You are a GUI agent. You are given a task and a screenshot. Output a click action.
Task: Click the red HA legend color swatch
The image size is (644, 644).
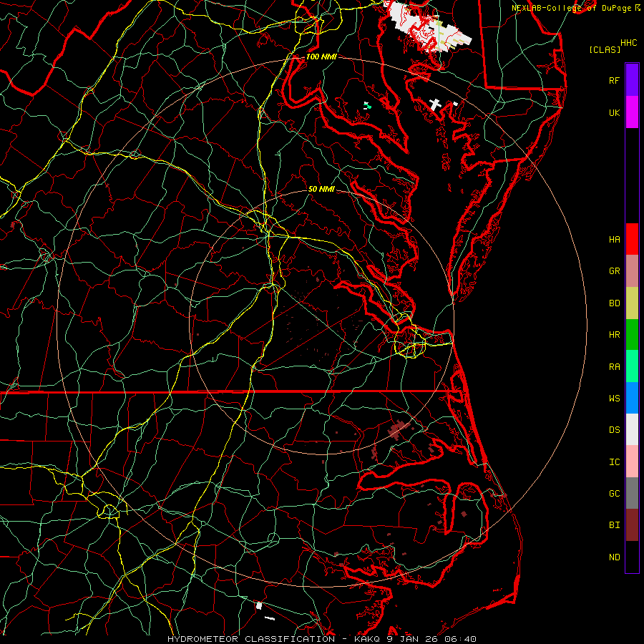point(632,239)
